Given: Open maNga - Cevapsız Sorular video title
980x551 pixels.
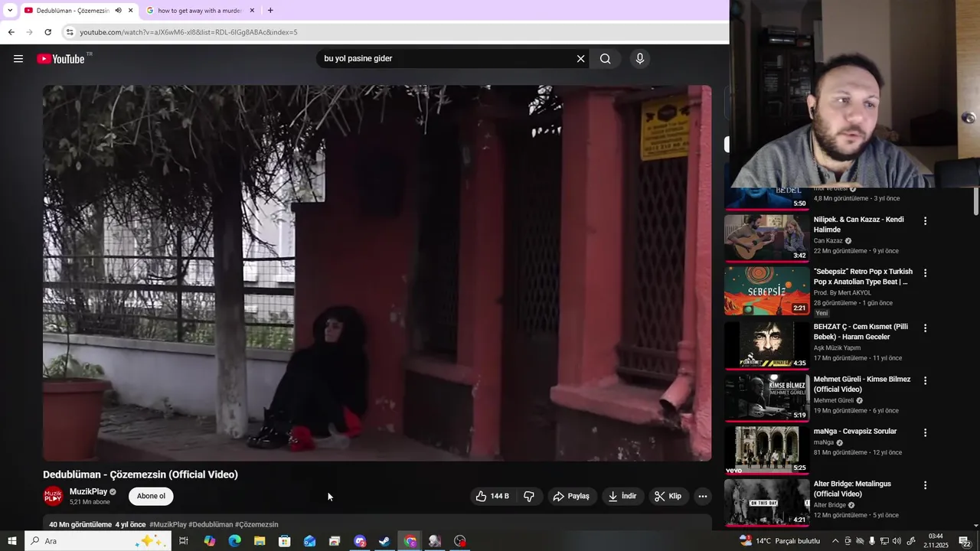Looking at the screenshot, I should (854, 432).
